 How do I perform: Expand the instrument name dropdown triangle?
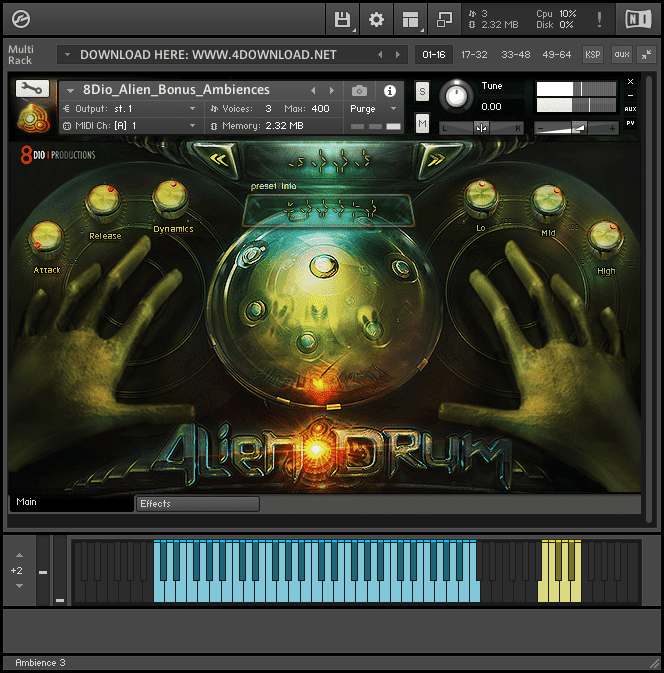70,91
